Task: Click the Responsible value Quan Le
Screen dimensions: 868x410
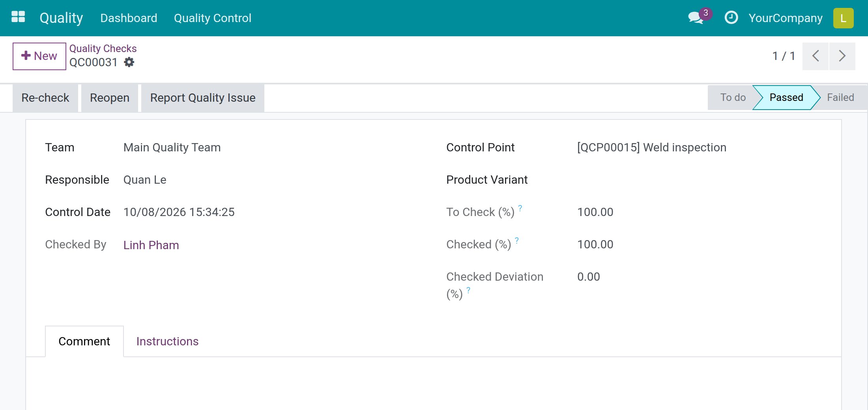Action: 145,180
